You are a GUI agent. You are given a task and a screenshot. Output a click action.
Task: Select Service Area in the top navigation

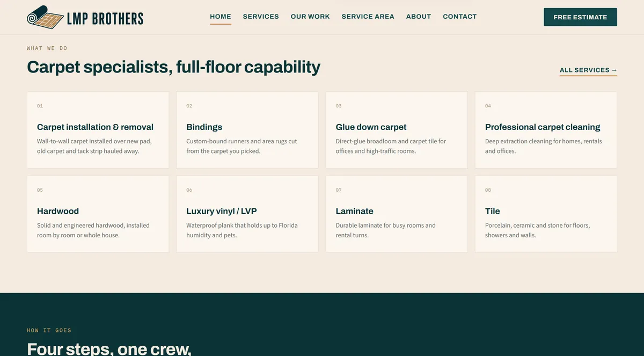click(x=368, y=17)
